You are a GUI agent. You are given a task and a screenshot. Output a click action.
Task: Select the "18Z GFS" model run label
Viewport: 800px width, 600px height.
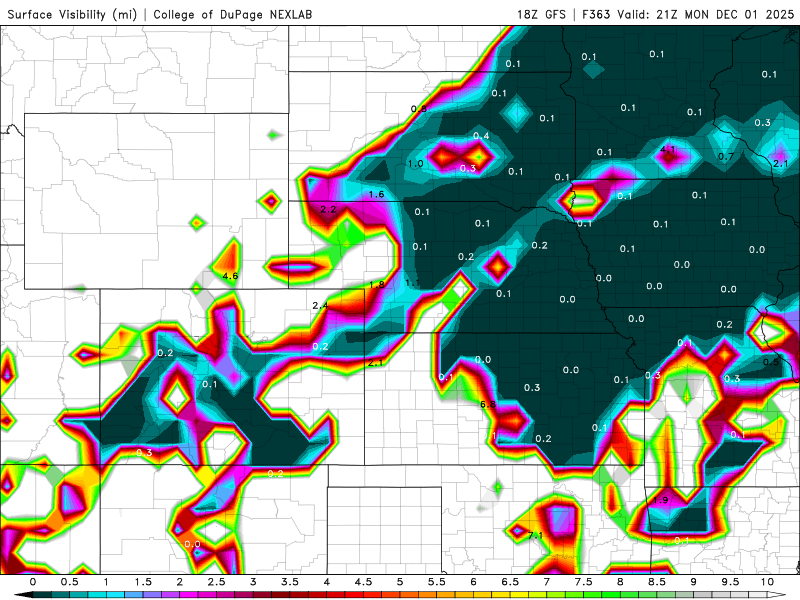coord(541,14)
